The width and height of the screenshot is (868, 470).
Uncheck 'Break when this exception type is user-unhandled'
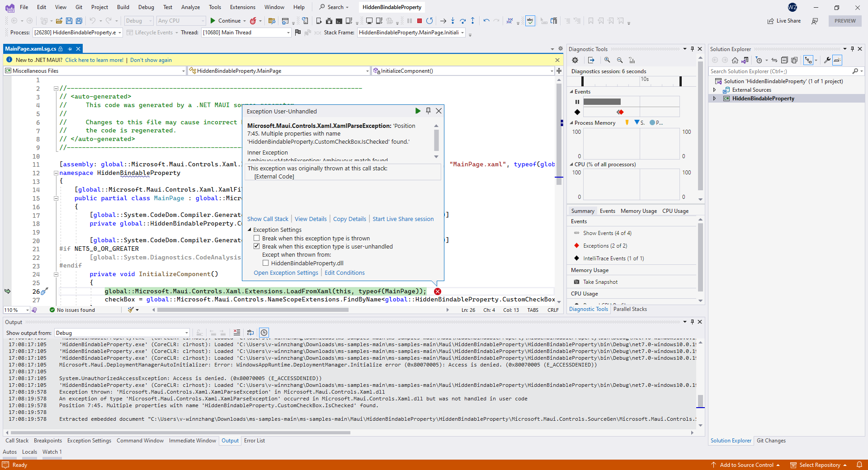257,246
